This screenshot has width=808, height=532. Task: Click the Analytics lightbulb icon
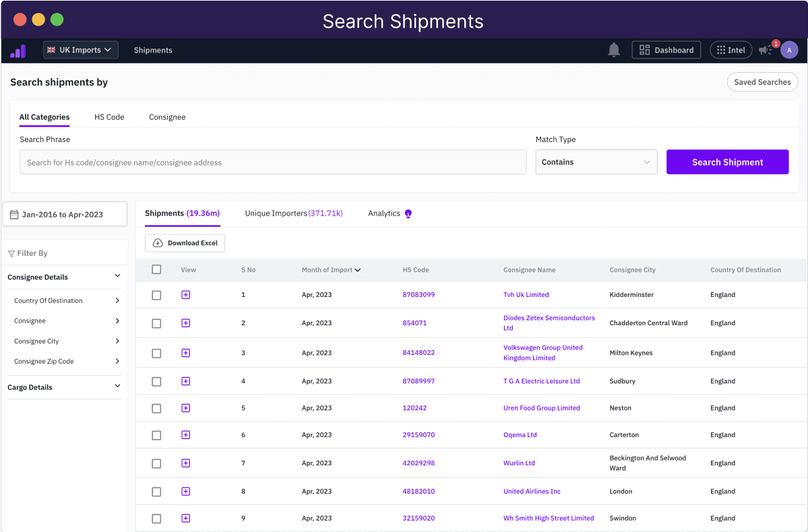click(x=408, y=213)
